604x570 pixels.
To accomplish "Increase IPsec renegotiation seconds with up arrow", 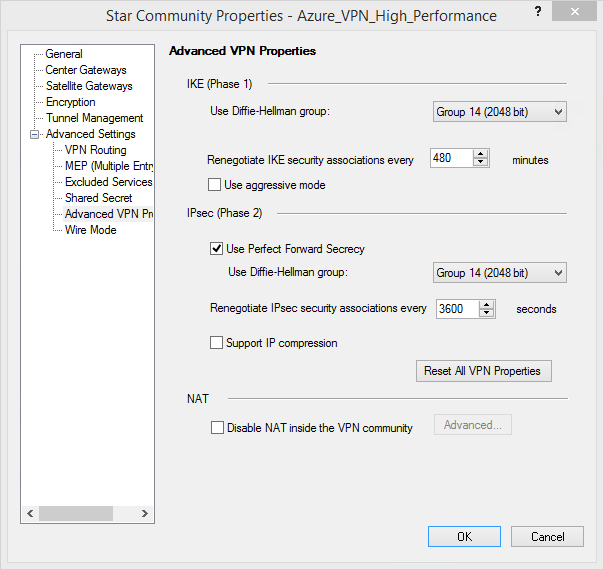I will pos(487,305).
